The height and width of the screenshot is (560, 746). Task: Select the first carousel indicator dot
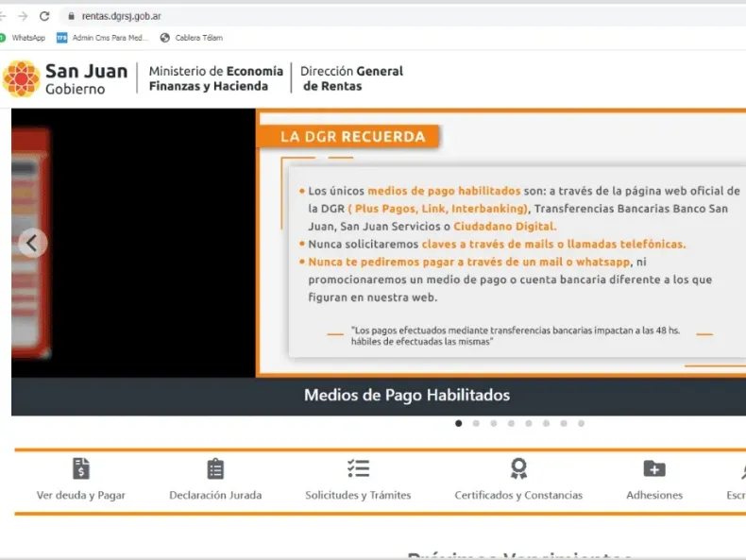[x=459, y=423]
